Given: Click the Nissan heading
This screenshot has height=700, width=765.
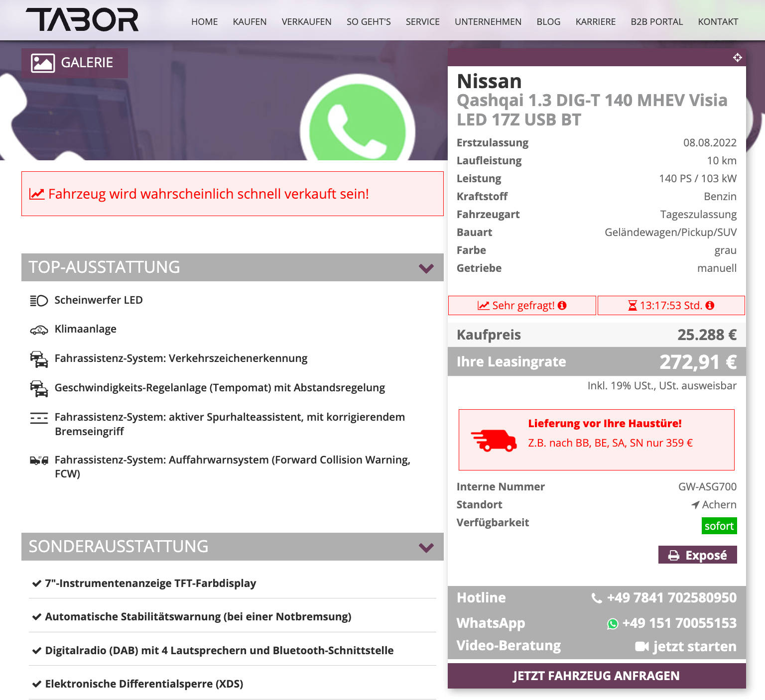Looking at the screenshot, I should (490, 81).
